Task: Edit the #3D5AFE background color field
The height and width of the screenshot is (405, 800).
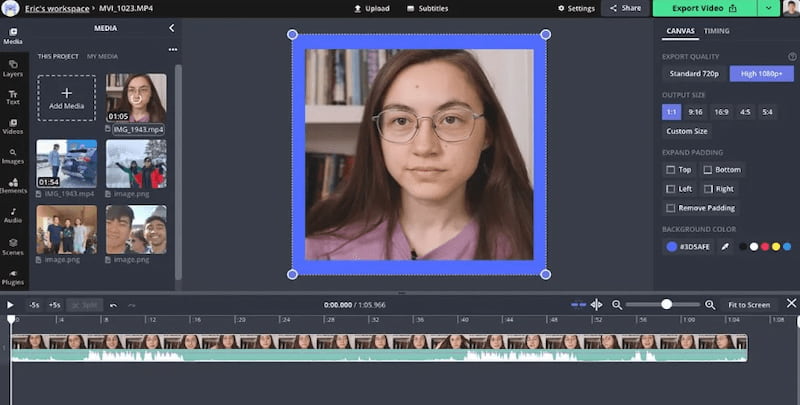Action: pos(688,247)
